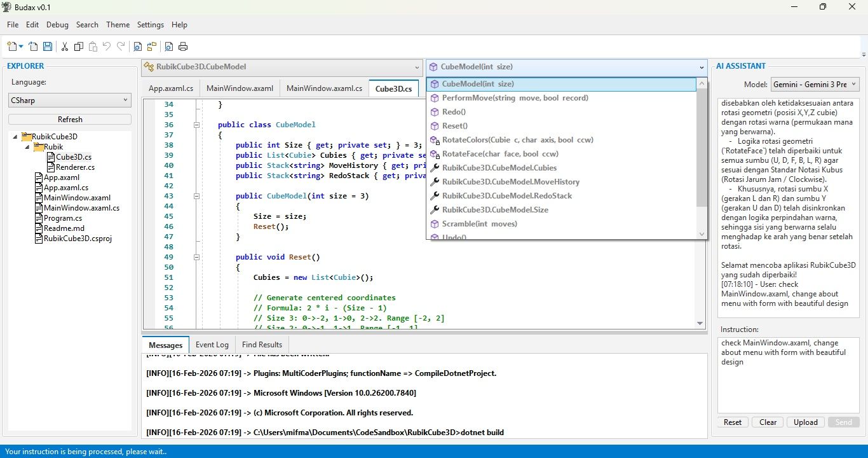Collapse the CubeModel class code fold at line 36

tap(197, 125)
